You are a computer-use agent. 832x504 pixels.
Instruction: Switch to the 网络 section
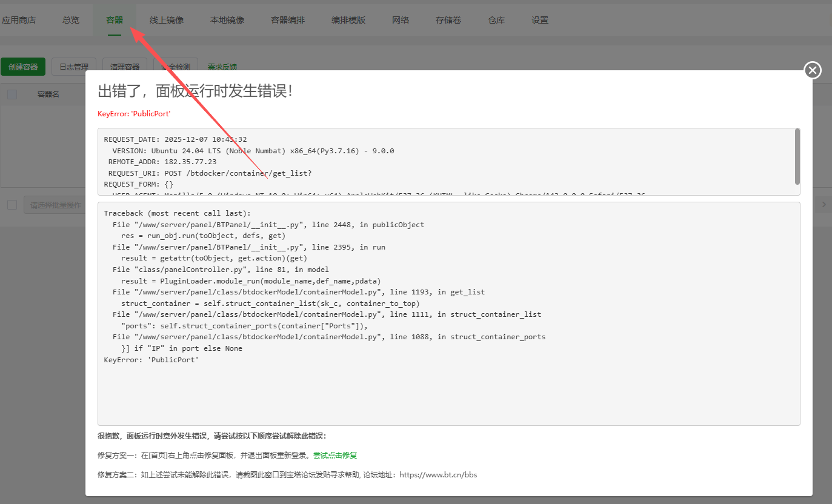pos(400,19)
